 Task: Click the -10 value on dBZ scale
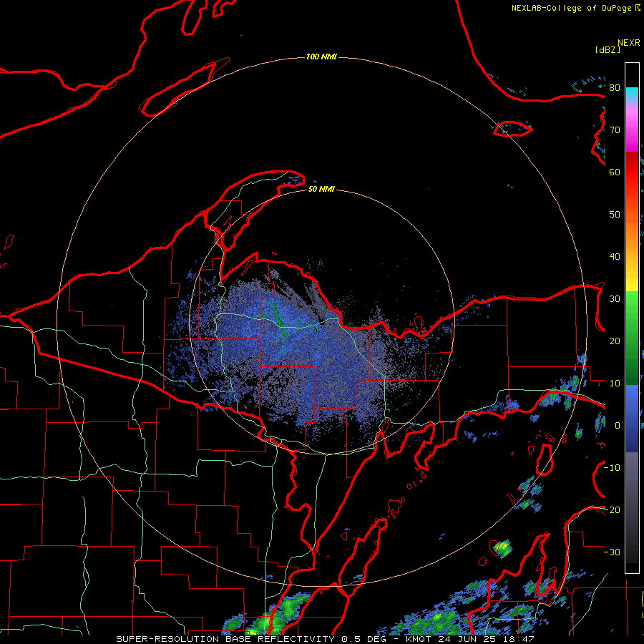click(x=612, y=468)
